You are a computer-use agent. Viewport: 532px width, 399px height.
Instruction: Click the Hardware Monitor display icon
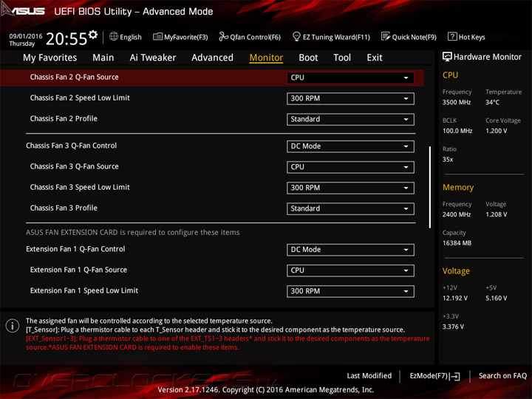coord(447,57)
